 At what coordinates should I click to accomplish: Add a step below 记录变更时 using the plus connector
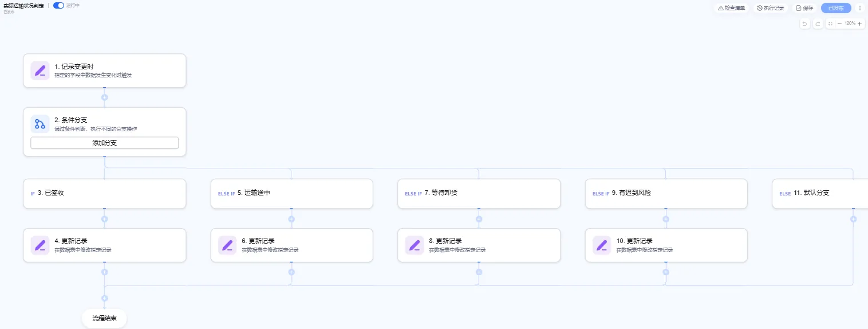coord(104,97)
